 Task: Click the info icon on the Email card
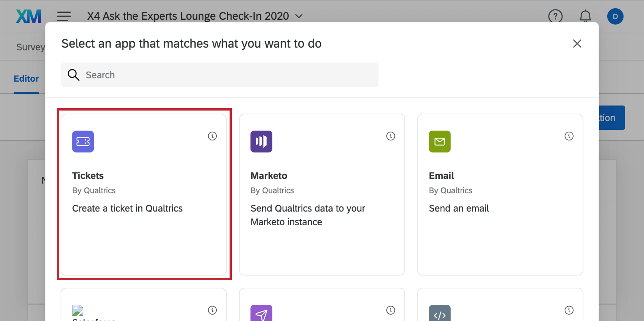point(569,136)
